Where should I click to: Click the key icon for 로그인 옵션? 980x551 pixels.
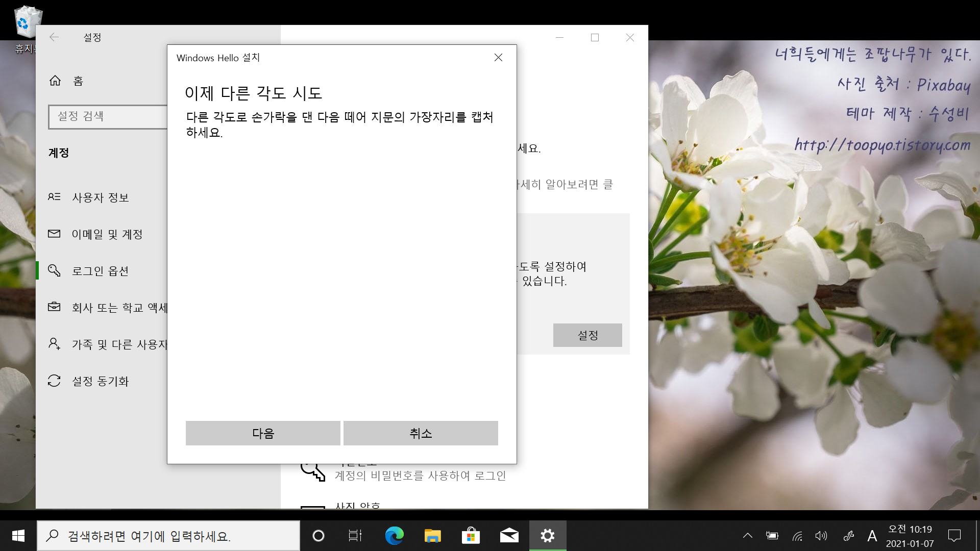coord(54,270)
